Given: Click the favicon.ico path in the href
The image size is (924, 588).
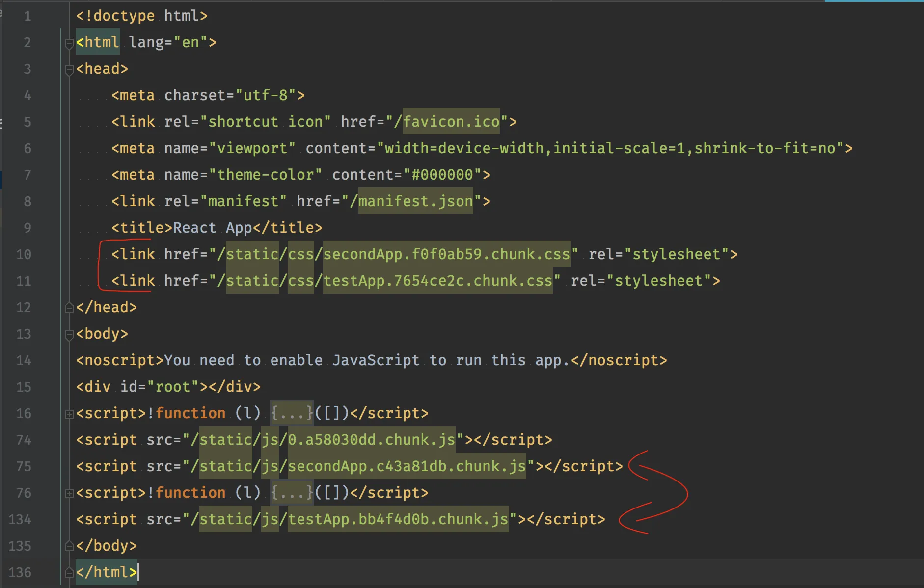Looking at the screenshot, I should 451,122.
